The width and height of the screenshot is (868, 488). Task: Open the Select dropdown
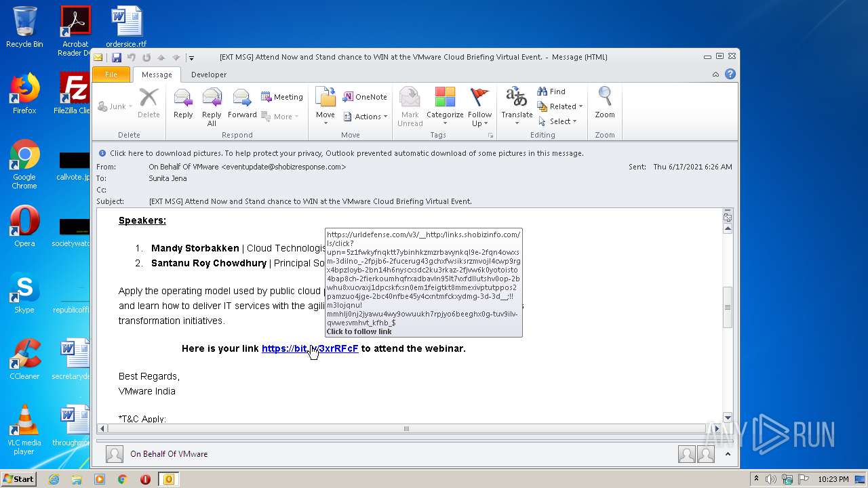(x=557, y=121)
